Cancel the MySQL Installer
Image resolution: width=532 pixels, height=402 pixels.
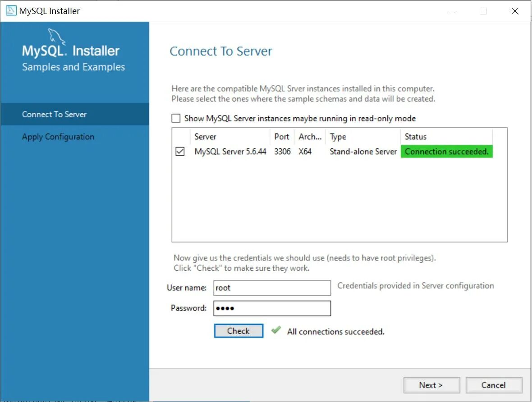click(x=494, y=385)
